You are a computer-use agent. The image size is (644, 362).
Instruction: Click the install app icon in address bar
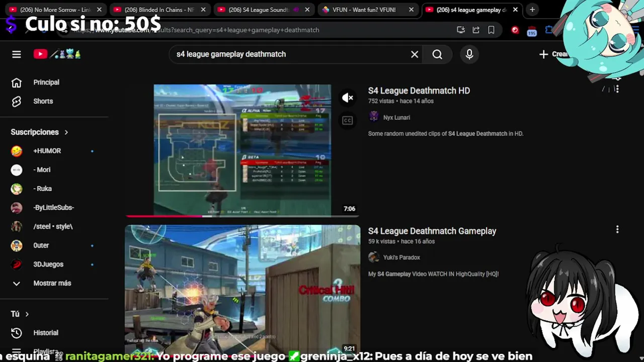point(461,30)
